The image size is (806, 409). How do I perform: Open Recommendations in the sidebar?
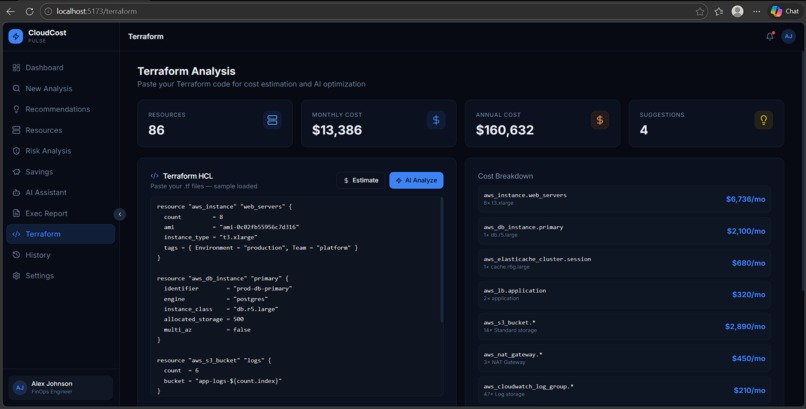tap(61, 109)
